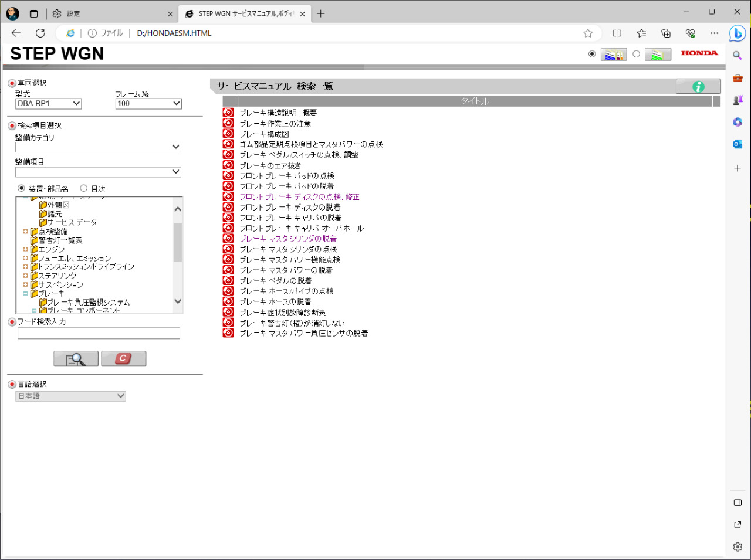
Task: Add an app to Edge sidebar with plus
Action: (738, 168)
